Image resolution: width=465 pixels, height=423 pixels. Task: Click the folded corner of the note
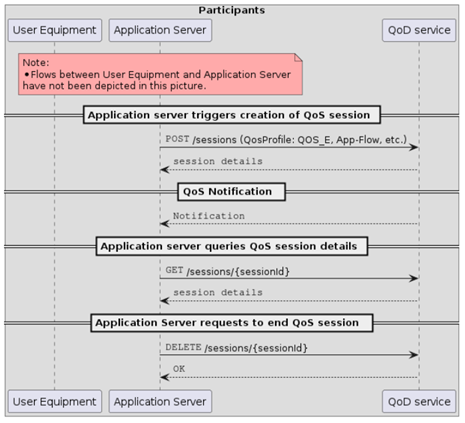tap(299, 57)
